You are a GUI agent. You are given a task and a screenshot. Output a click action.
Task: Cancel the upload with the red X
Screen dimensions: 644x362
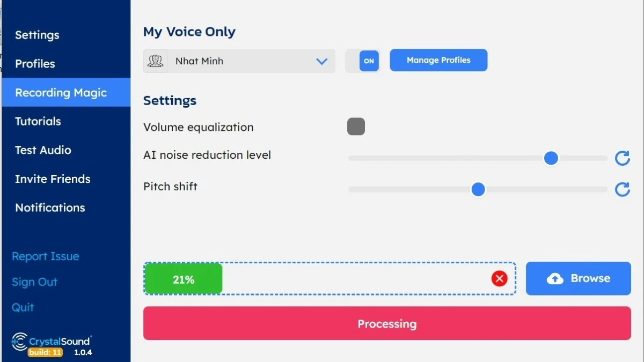[499, 278]
